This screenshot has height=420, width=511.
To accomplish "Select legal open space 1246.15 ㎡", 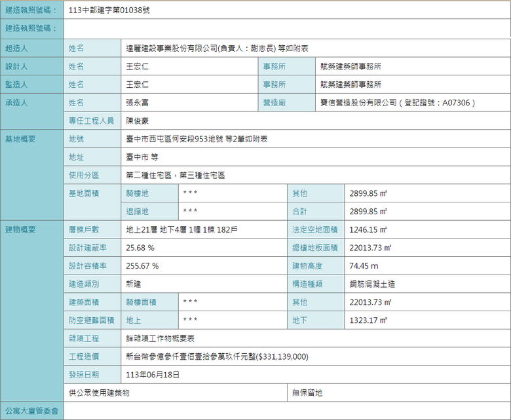I will pos(368,230).
